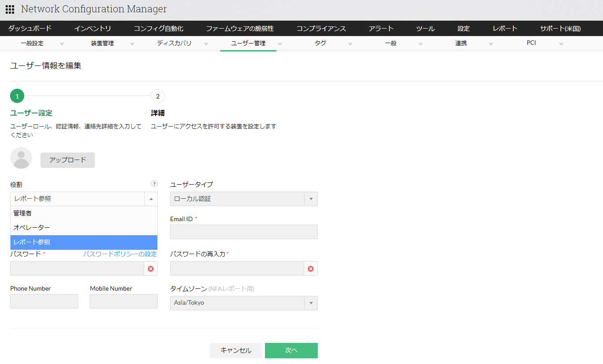Select 管理者 from the role list
The image size is (603, 364).
[84, 213]
